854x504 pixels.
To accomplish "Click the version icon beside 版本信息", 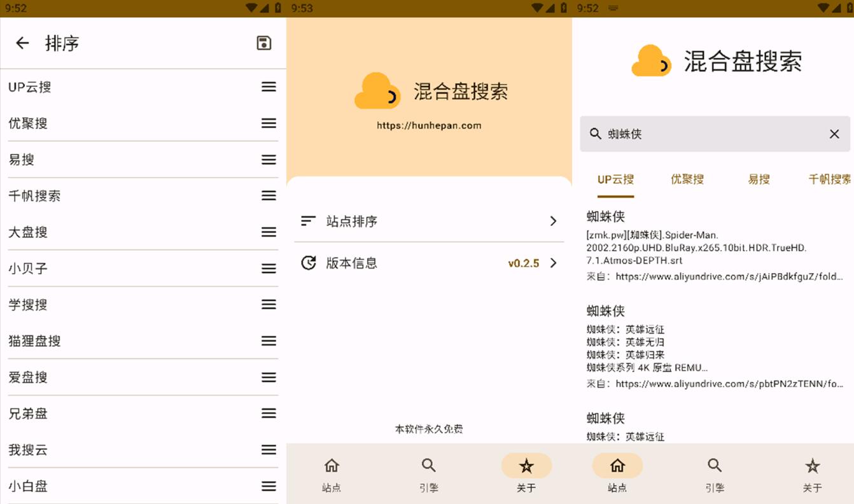I will (308, 262).
